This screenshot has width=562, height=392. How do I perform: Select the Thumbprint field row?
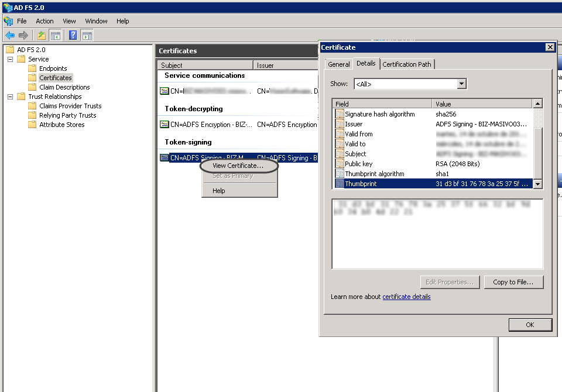[433, 184]
